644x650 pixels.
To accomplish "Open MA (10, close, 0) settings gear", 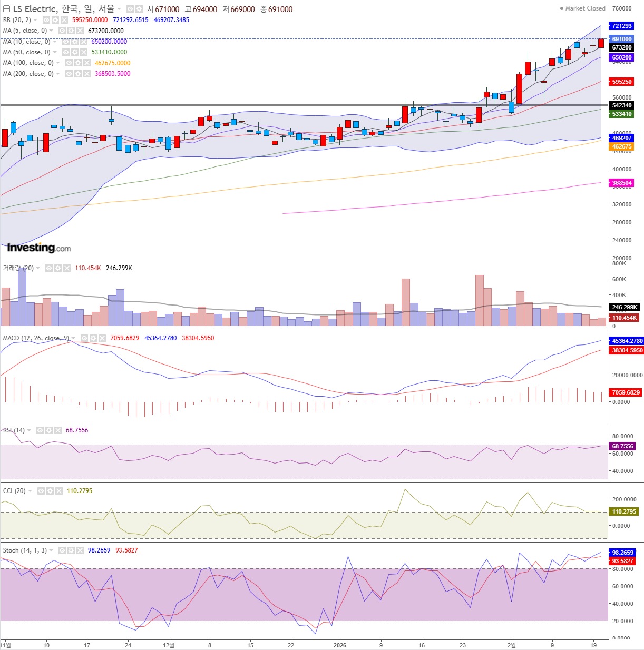I will pyautogui.click(x=75, y=42).
